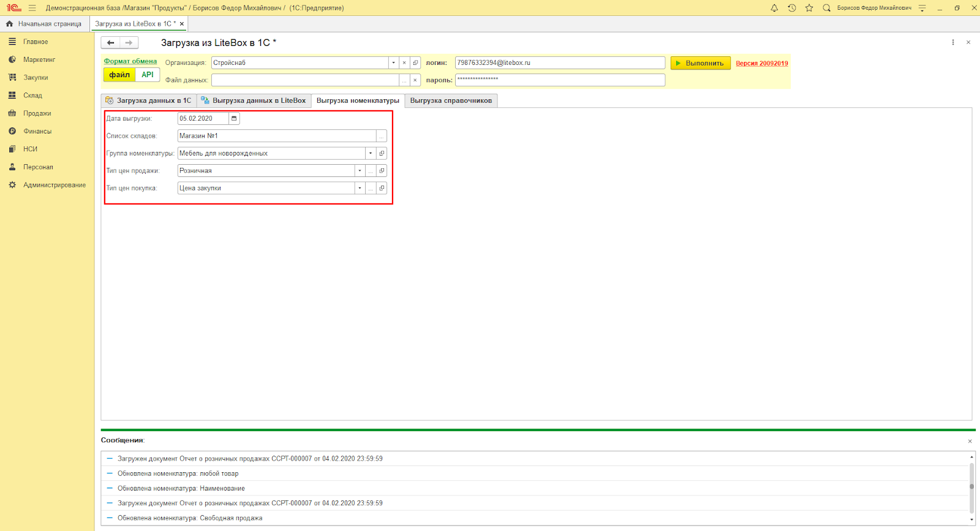
Task: Open Администрирование section in sidebar
Action: (x=55, y=185)
